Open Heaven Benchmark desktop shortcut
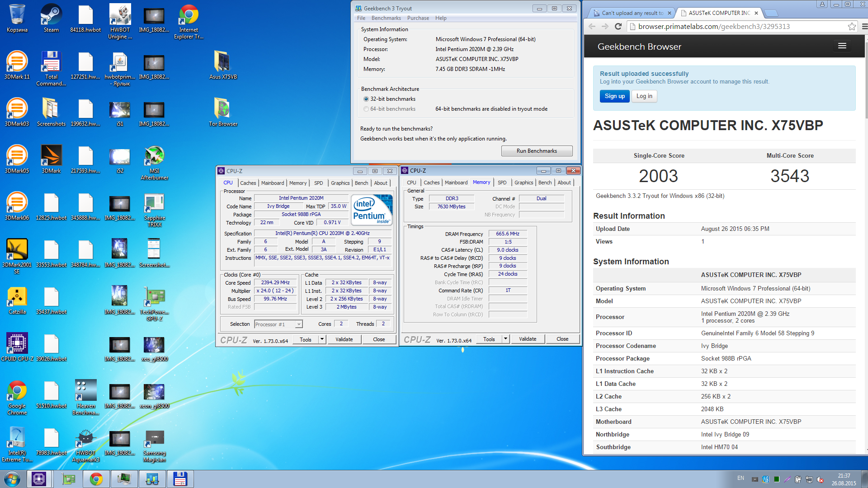The width and height of the screenshot is (868, 488). [85, 397]
